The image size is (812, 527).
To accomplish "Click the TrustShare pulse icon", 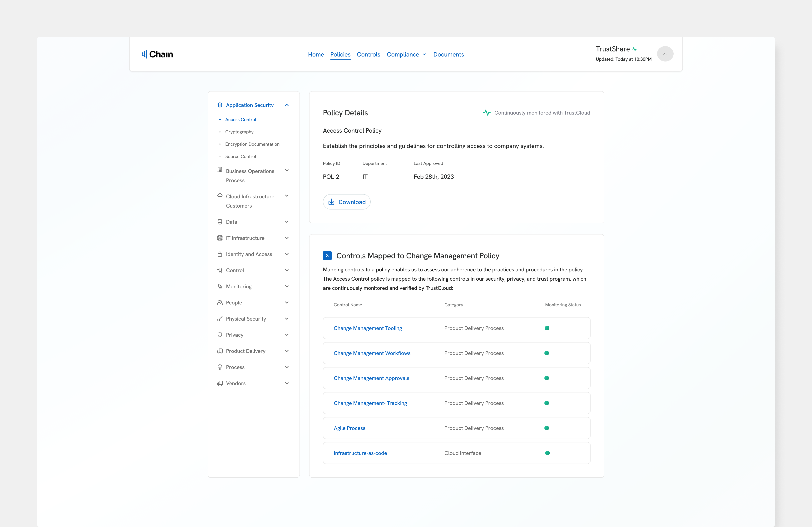I will click(634, 49).
